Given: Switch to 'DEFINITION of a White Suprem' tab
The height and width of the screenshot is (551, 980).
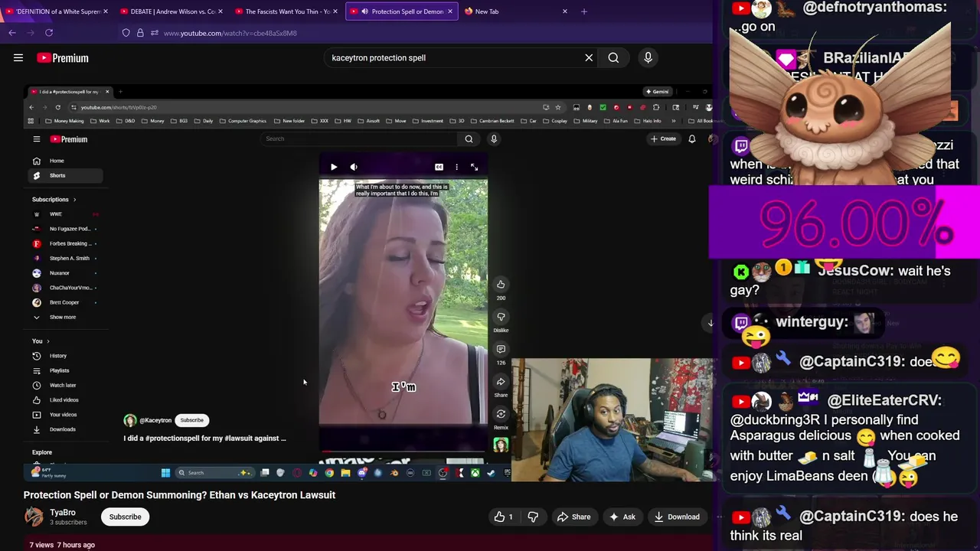Looking at the screenshot, I should [57, 11].
